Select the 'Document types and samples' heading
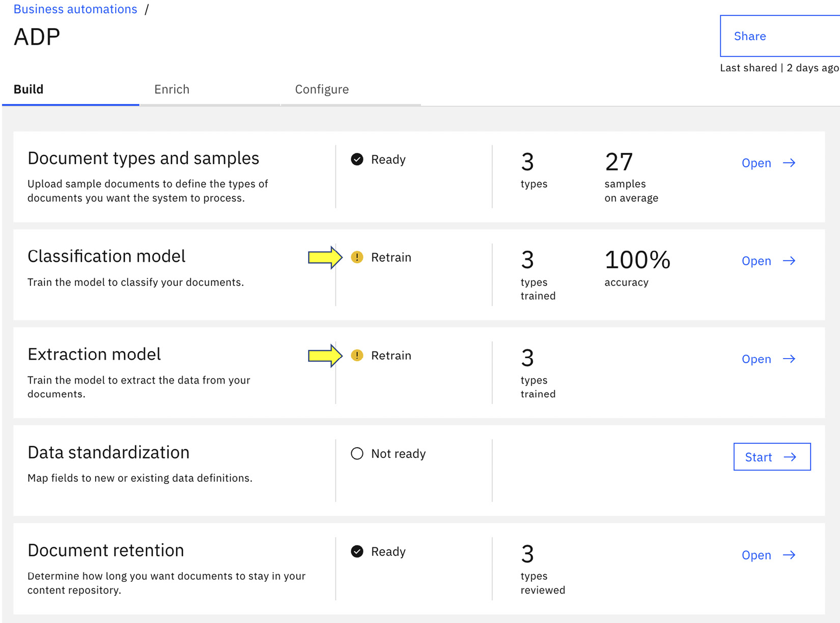This screenshot has width=840, height=623. [143, 158]
